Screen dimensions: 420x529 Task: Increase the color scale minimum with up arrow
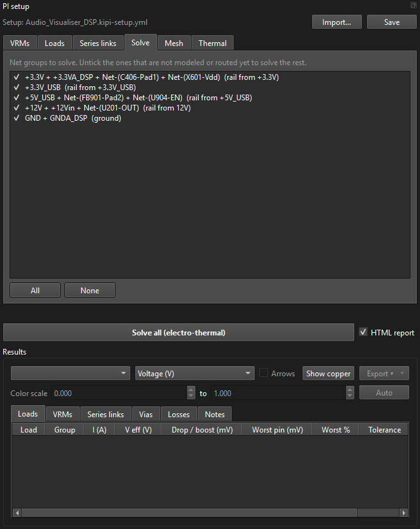pos(191,390)
